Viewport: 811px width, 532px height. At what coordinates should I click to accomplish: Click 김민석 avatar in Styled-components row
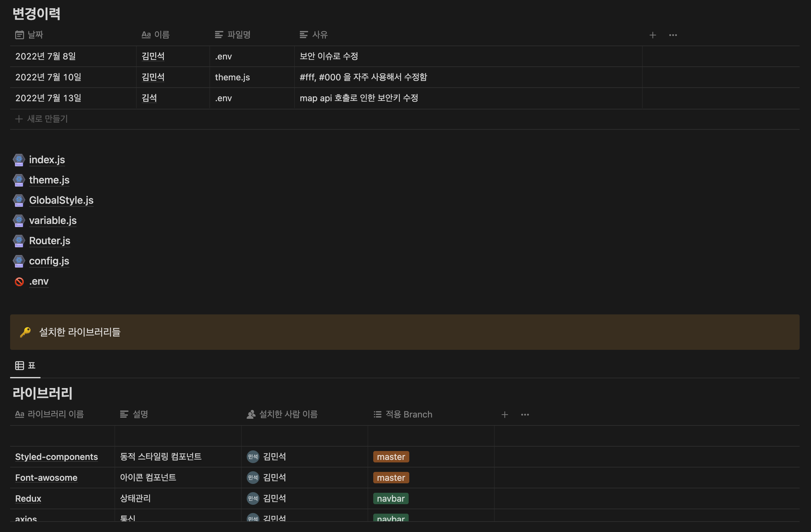(x=253, y=457)
